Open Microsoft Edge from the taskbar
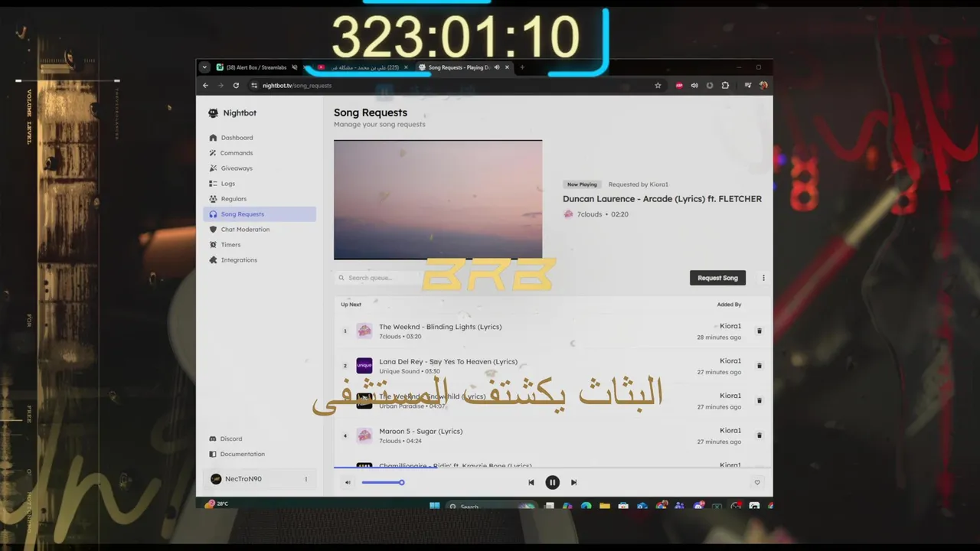980x551 pixels. coord(586,506)
